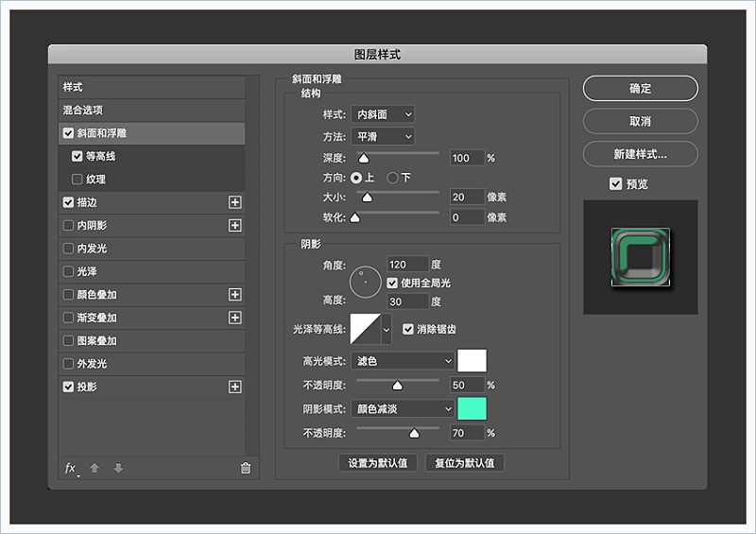Select the 下 direction radio button
Image resolution: width=756 pixels, height=534 pixels.
point(392,178)
